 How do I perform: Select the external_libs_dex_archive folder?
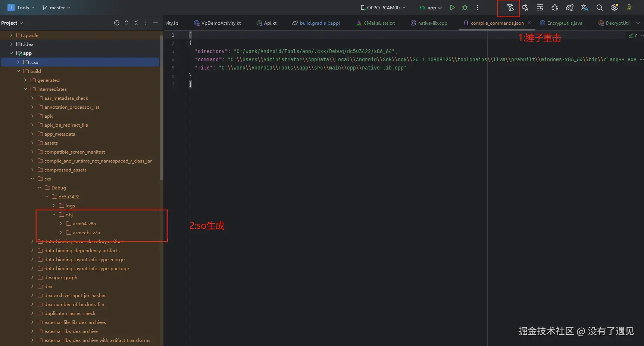71,331
